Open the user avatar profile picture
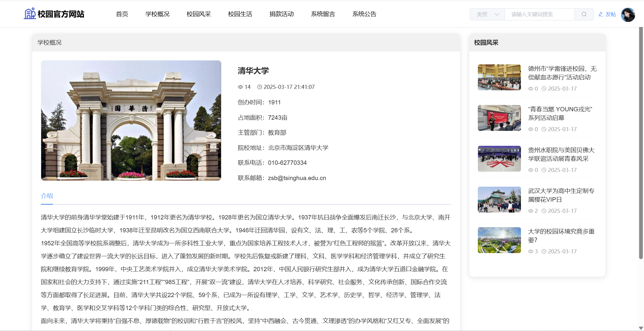Image resolution: width=644 pixels, height=331 pixels. pyautogui.click(x=628, y=14)
